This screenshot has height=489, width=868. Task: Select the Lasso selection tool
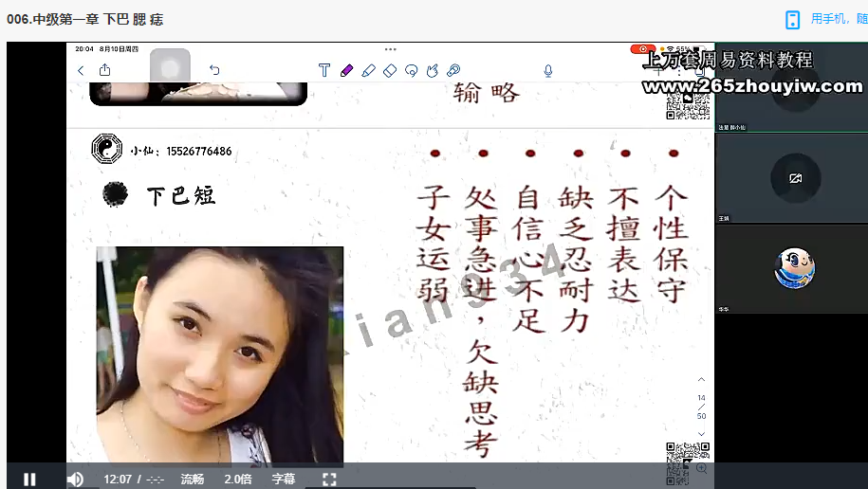click(412, 70)
